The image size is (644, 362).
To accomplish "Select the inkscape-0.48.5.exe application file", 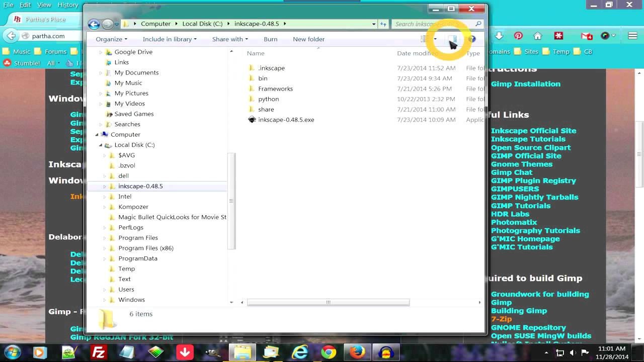I will [286, 120].
